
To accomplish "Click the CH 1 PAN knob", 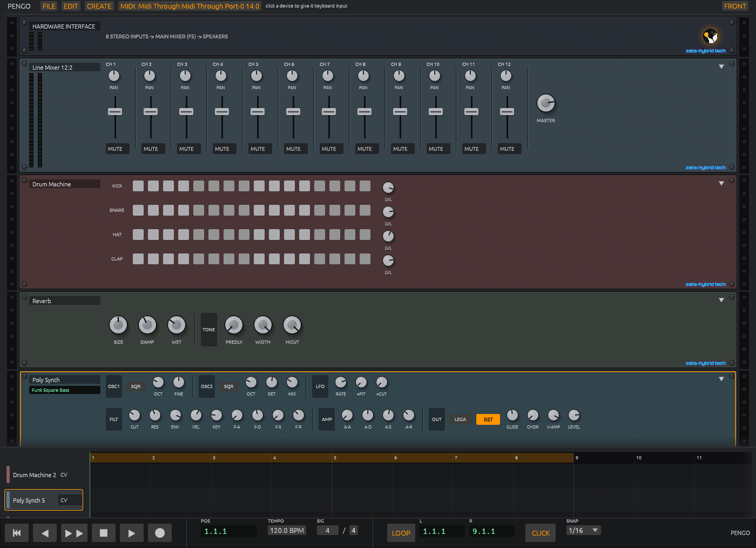I will pyautogui.click(x=114, y=76).
